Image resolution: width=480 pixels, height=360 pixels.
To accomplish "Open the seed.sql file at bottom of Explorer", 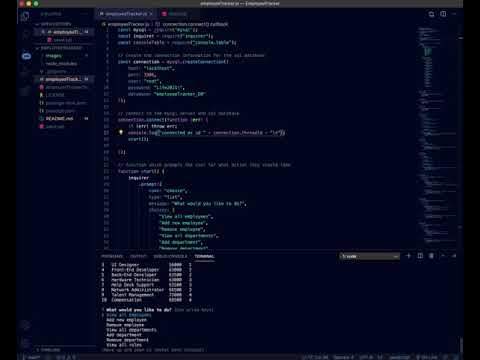I will click(55, 127).
